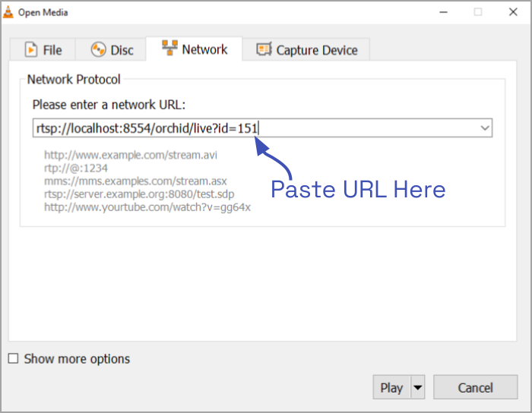Expand the network URL history dropdown

[x=485, y=128]
